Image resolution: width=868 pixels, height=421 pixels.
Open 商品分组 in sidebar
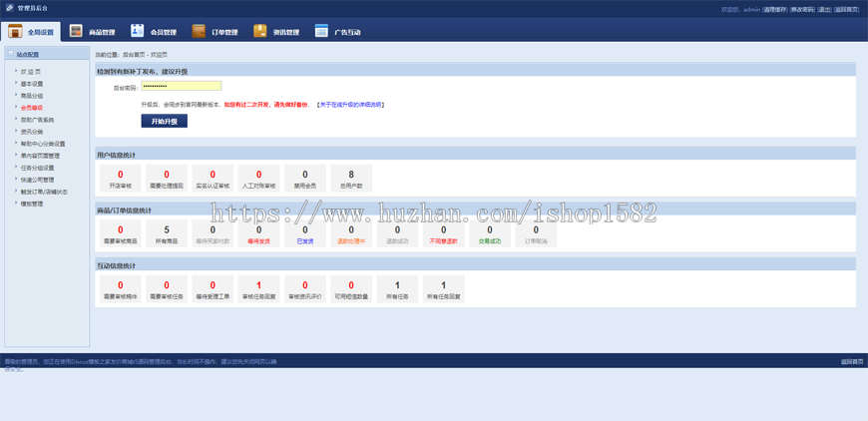32,96
